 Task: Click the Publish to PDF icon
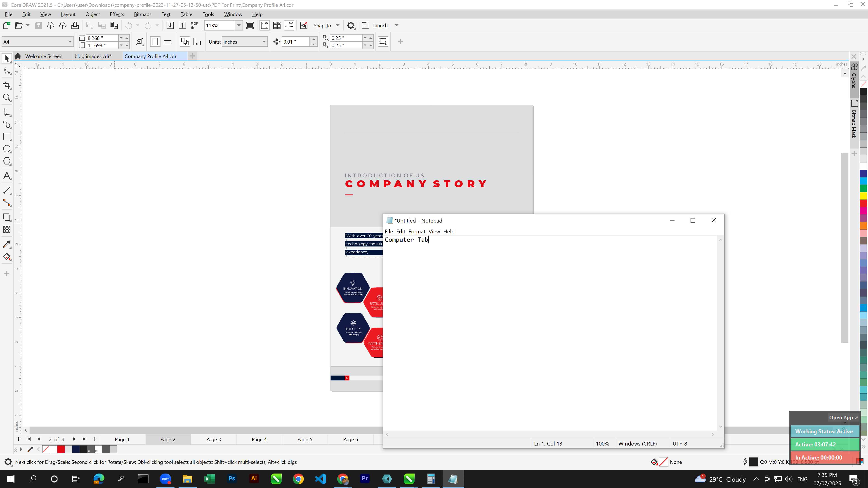tap(194, 26)
